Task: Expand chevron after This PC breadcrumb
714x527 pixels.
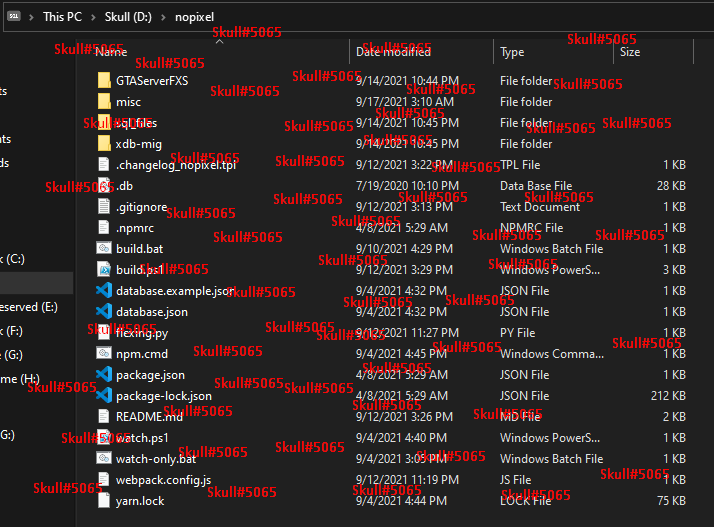Action: [x=93, y=17]
